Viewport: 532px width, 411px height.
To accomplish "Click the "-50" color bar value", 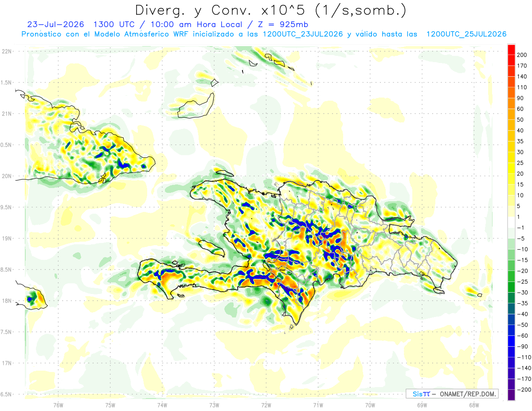I will (522, 325).
